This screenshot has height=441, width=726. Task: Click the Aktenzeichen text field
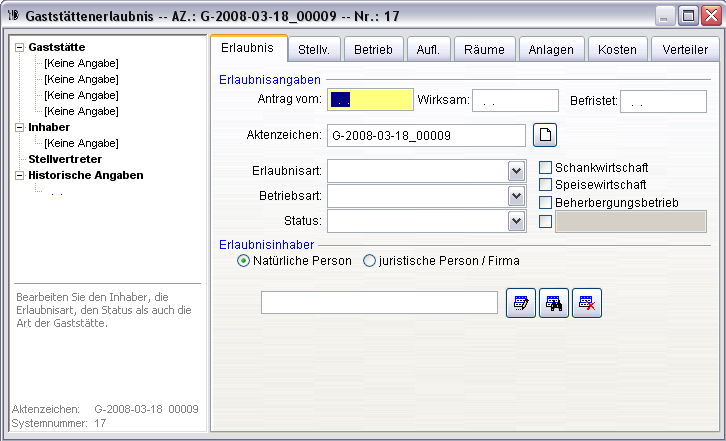pyautogui.click(x=426, y=135)
